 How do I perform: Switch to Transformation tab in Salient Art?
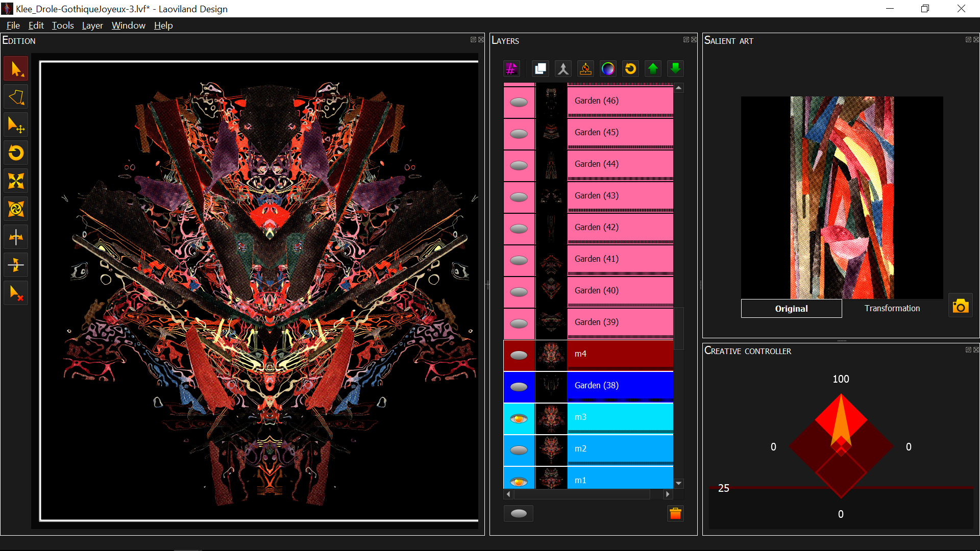coord(891,308)
